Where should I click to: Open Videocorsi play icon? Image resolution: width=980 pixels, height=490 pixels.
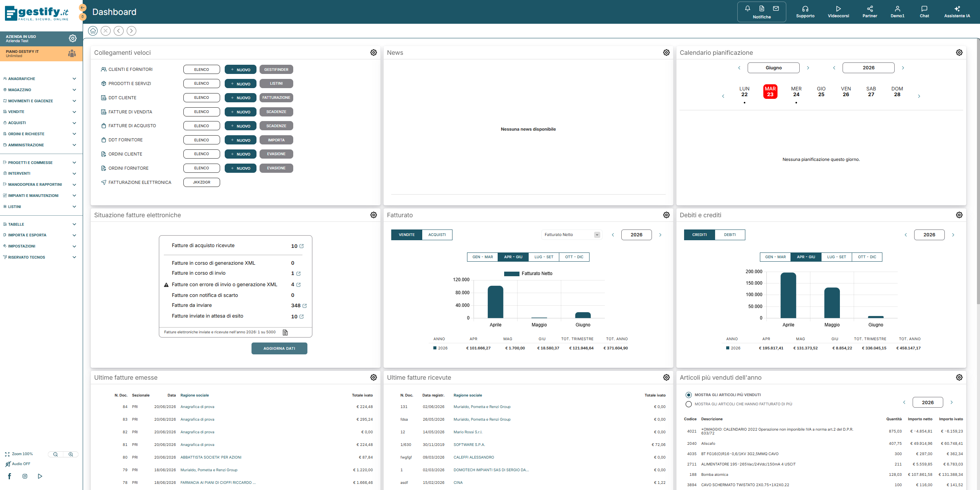pyautogui.click(x=838, y=11)
